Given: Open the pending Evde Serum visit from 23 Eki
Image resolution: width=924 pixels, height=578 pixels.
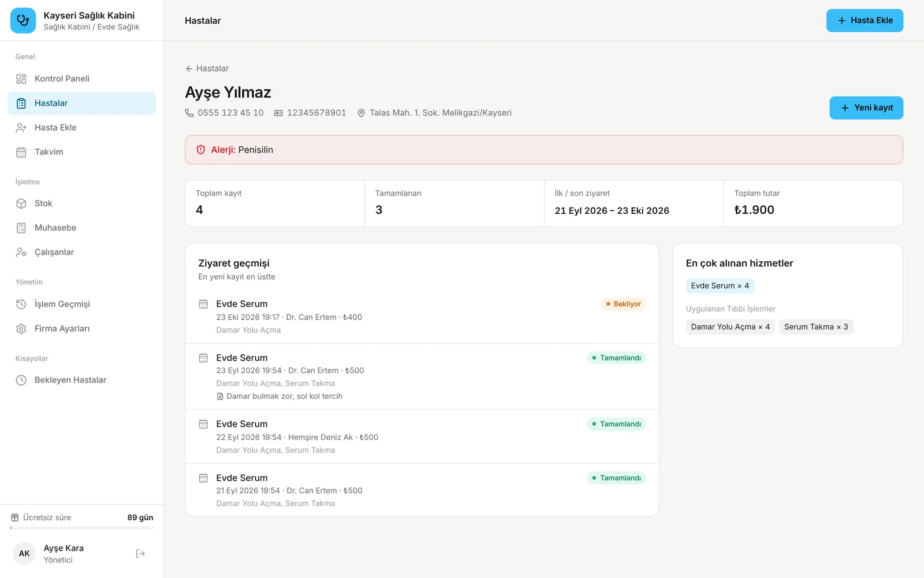Looking at the screenshot, I should coord(422,316).
